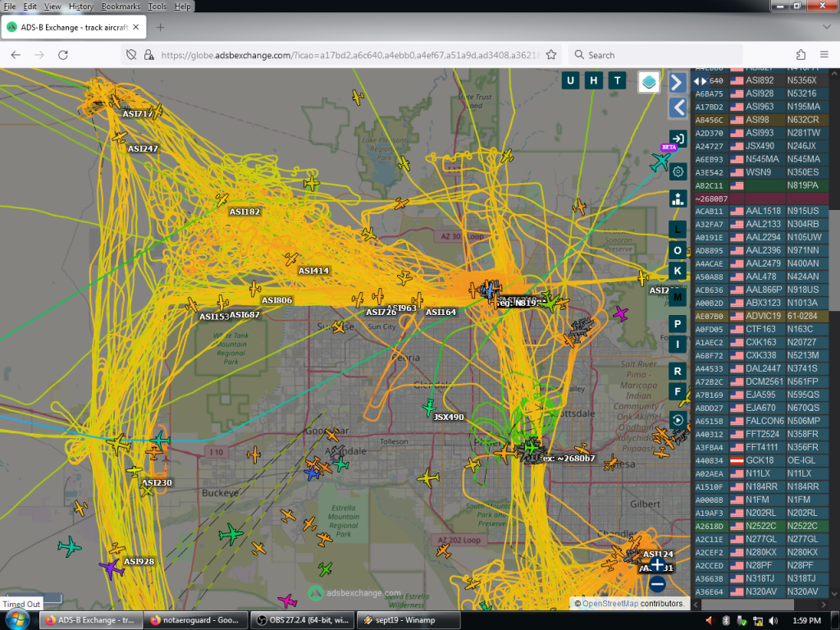Viewport: 840px width, 630px height.
Task: Open the Edit menu
Action: (30, 7)
